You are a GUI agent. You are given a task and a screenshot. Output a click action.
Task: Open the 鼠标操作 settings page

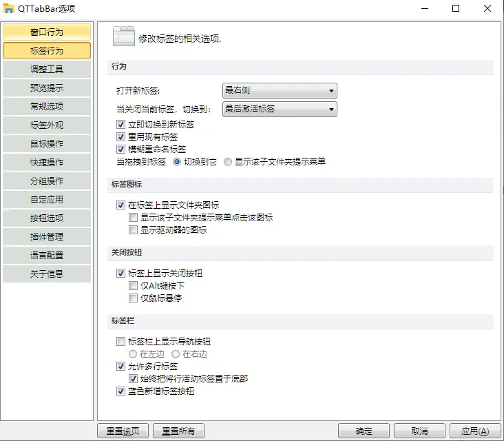point(47,144)
